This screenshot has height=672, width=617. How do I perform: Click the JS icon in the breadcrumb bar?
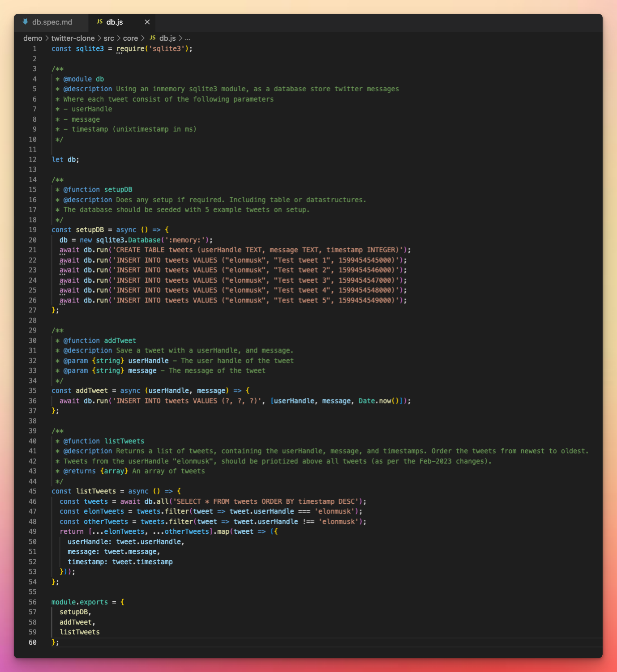pos(151,38)
